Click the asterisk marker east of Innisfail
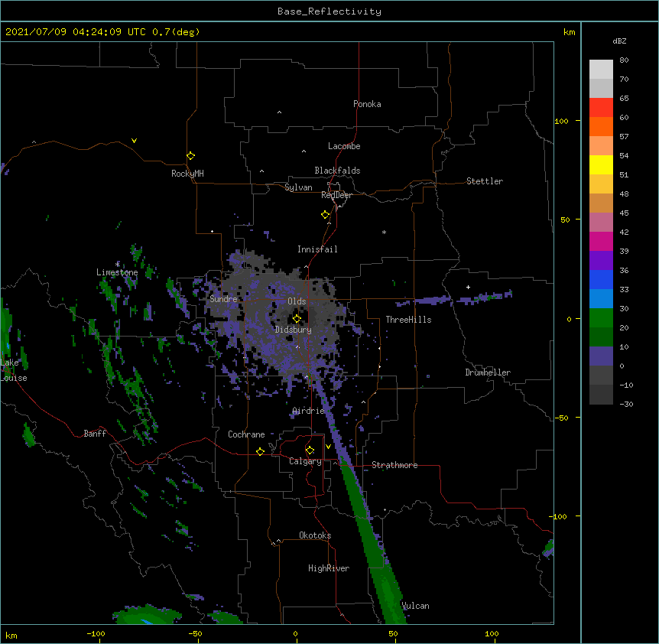The image size is (659, 644). 384,232
